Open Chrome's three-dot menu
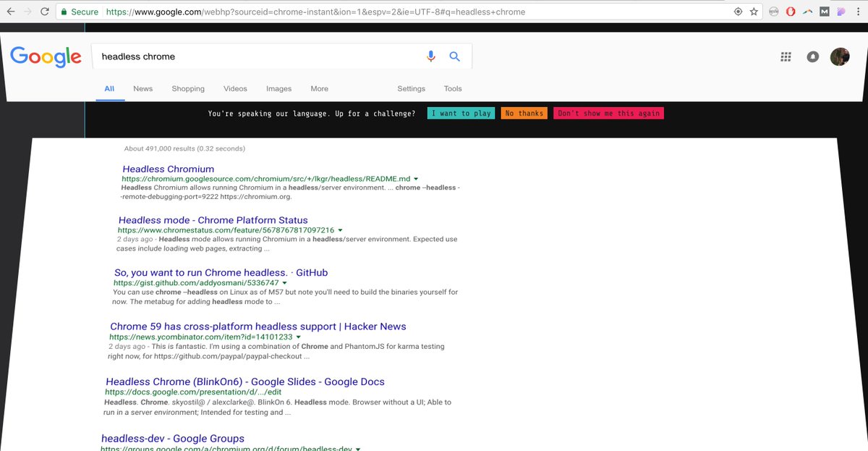The width and height of the screenshot is (868, 451). 858,12
